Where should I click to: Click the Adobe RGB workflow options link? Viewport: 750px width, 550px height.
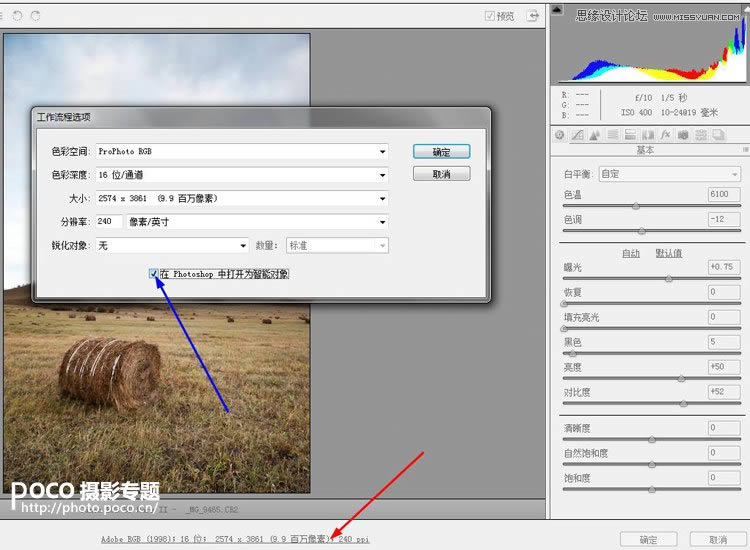[234, 539]
